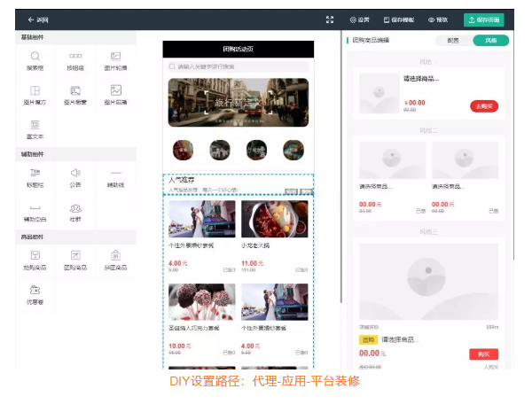
Task: Click the search input in phone preview
Action: point(239,66)
